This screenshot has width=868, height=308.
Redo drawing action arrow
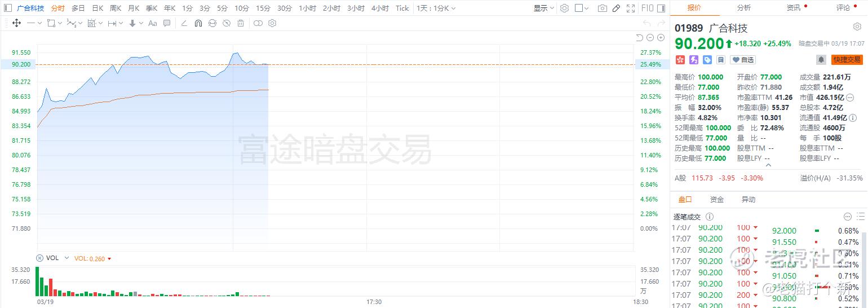click(x=661, y=23)
